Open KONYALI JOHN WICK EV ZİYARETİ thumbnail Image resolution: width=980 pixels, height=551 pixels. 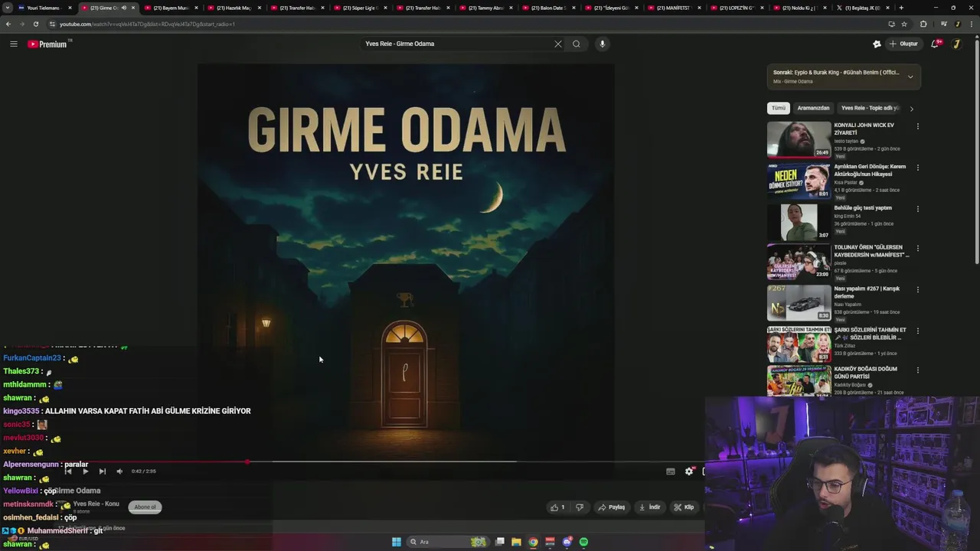[x=799, y=139]
